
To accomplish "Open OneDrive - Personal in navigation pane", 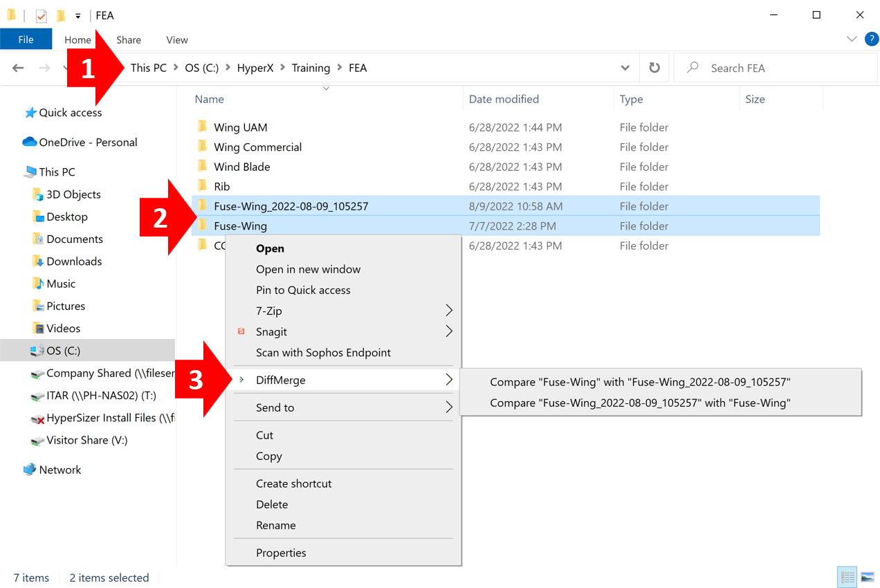I will point(88,143).
